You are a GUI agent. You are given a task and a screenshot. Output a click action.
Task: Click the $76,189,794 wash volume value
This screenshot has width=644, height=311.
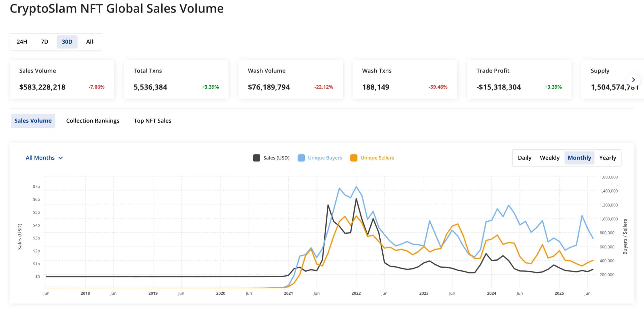(x=269, y=87)
